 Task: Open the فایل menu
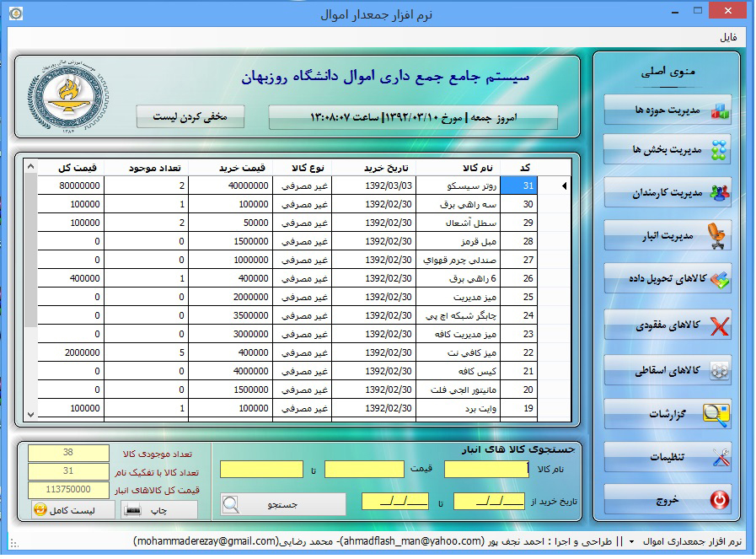[727, 38]
